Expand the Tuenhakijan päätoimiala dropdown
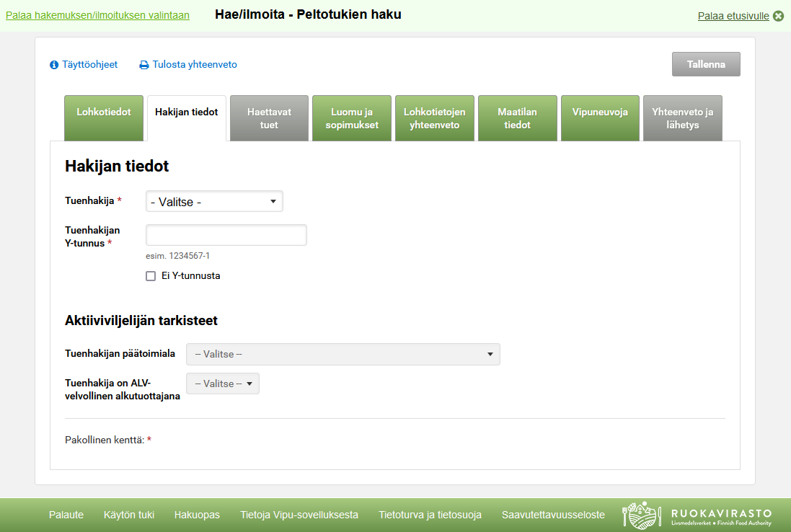 [343, 355]
